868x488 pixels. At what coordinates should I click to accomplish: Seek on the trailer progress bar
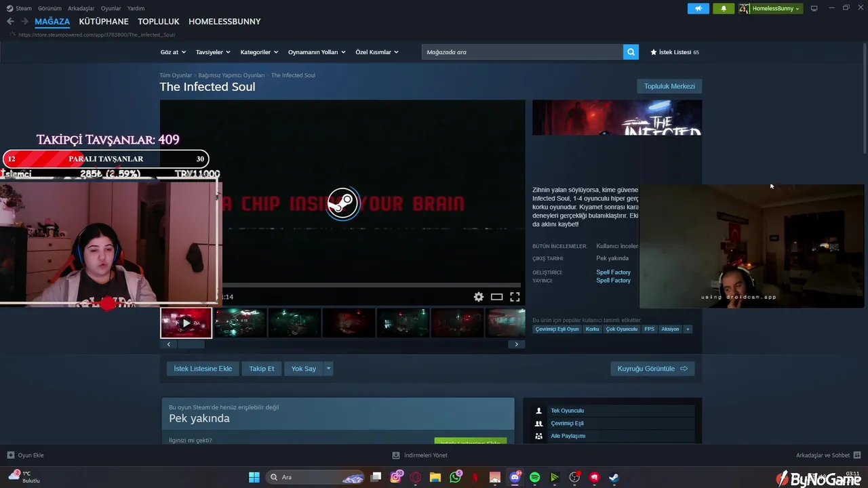[x=371, y=285]
